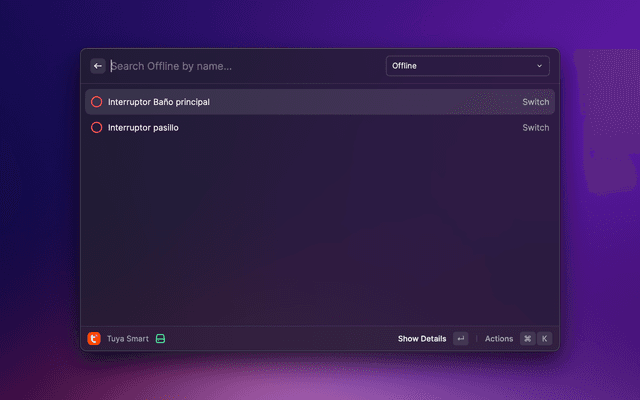Click empty list area below Interruptor pasillo
Image resolution: width=640 pixels, height=400 pixels.
tap(320, 230)
